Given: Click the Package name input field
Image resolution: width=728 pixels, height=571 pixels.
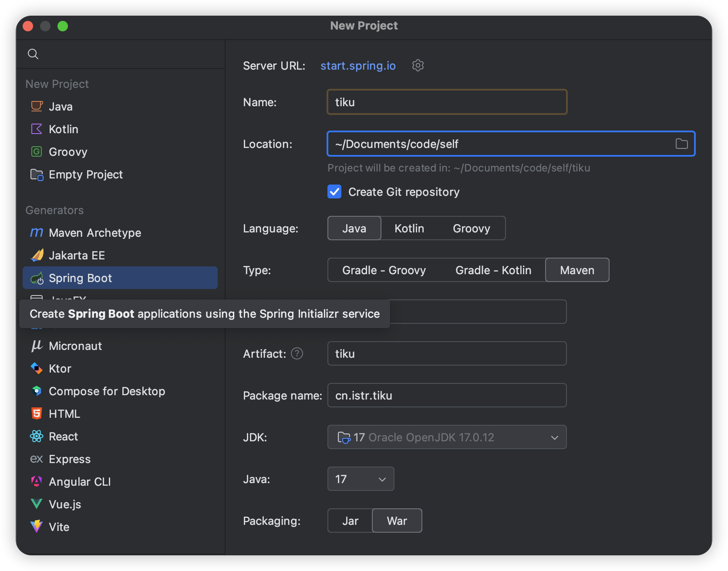Looking at the screenshot, I should tap(447, 396).
